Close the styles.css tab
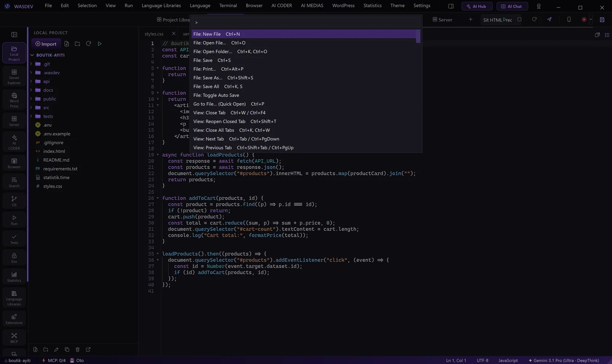The image size is (612, 364). pos(173,33)
